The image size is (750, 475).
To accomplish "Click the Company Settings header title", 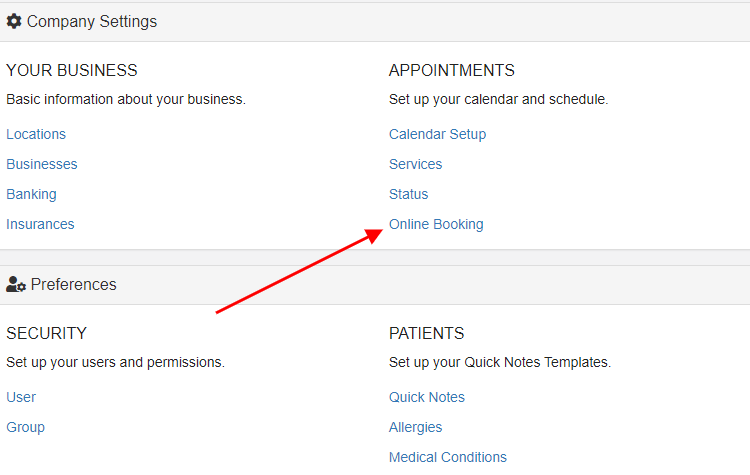I will tap(92, 22).
